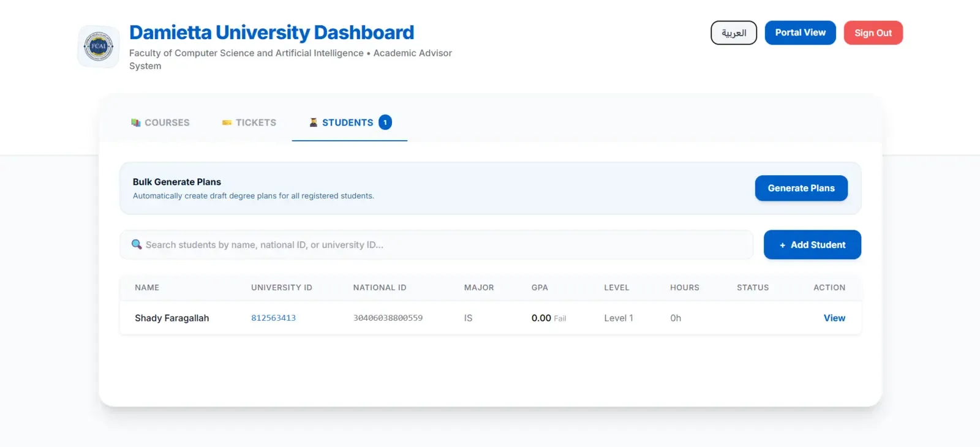980x447 pixels.
Task: Click the Status column header
Action: tap(753, 288)
